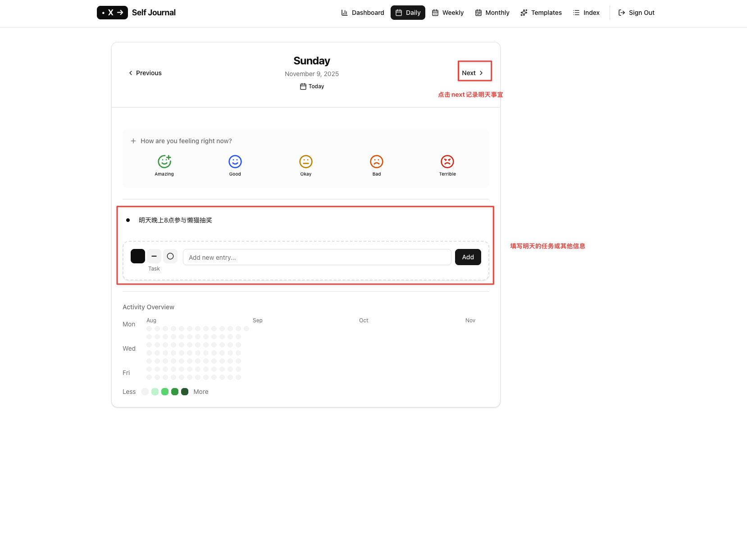
Task: Click the Self Journal title text
Action: 154,13
